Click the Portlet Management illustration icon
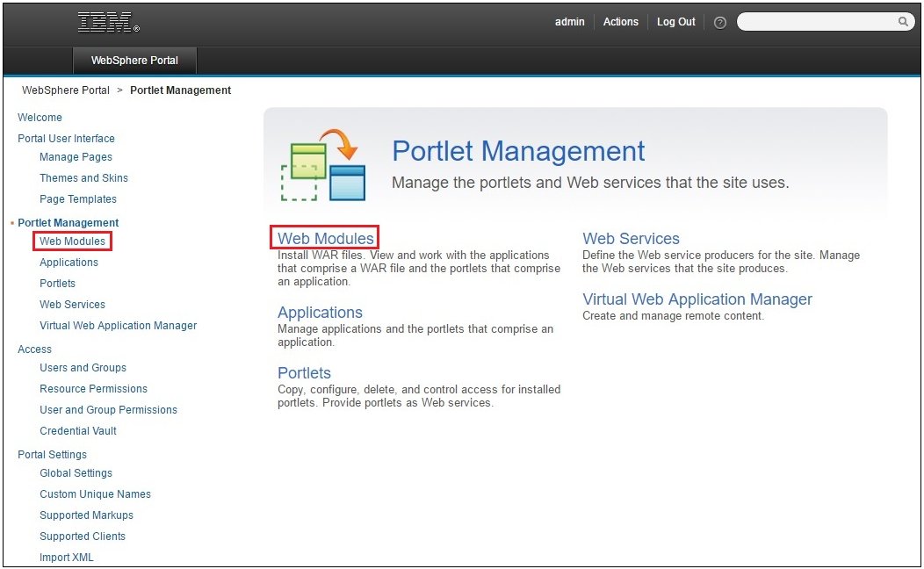This screenshot has width=924, height=569. click(323, 165)
